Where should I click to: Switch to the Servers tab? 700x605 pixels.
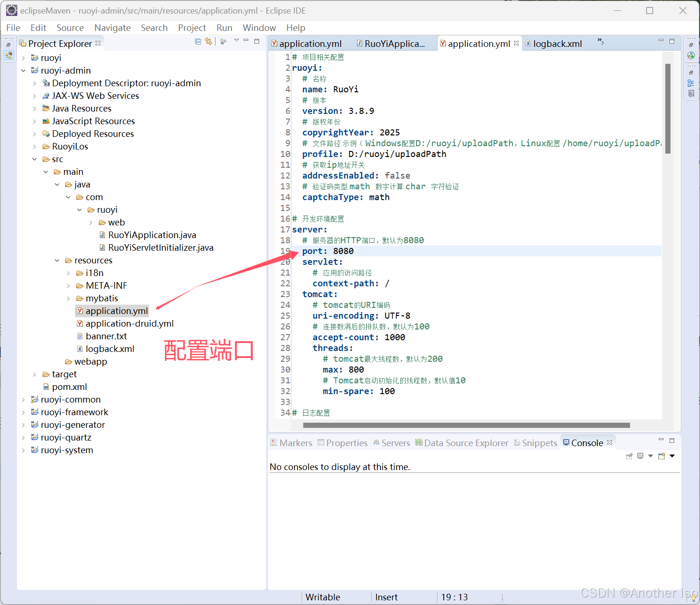pyautogui.click(x=392, y=443)
